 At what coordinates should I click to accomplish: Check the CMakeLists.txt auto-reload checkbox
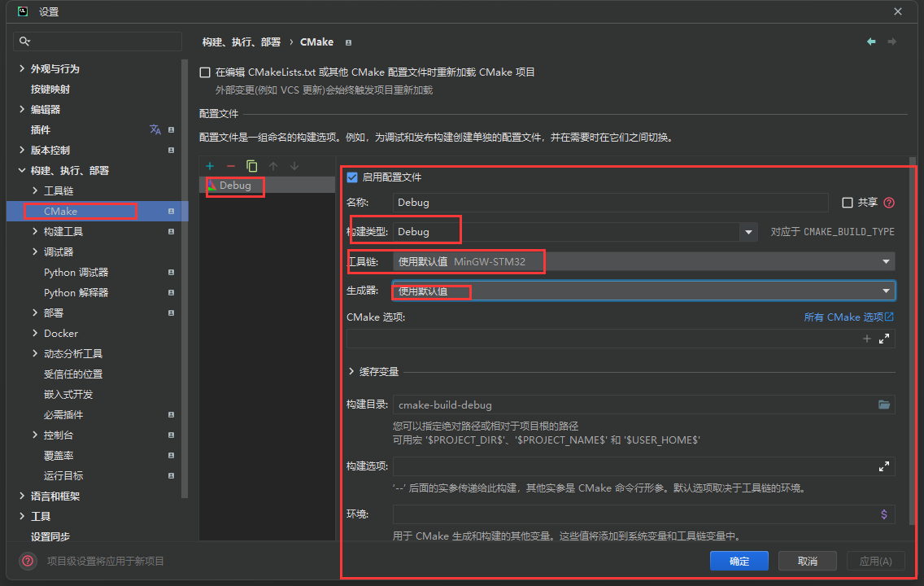pos(205,72)
